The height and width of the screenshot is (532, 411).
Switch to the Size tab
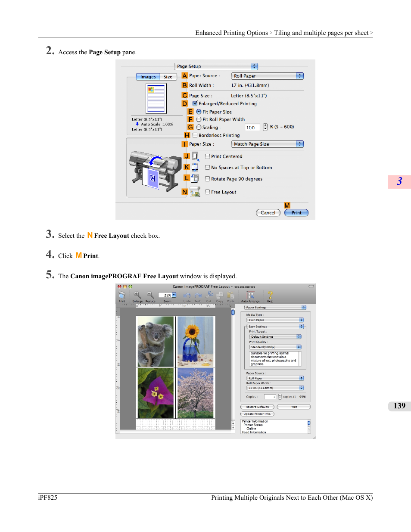[x=168, y=77]
